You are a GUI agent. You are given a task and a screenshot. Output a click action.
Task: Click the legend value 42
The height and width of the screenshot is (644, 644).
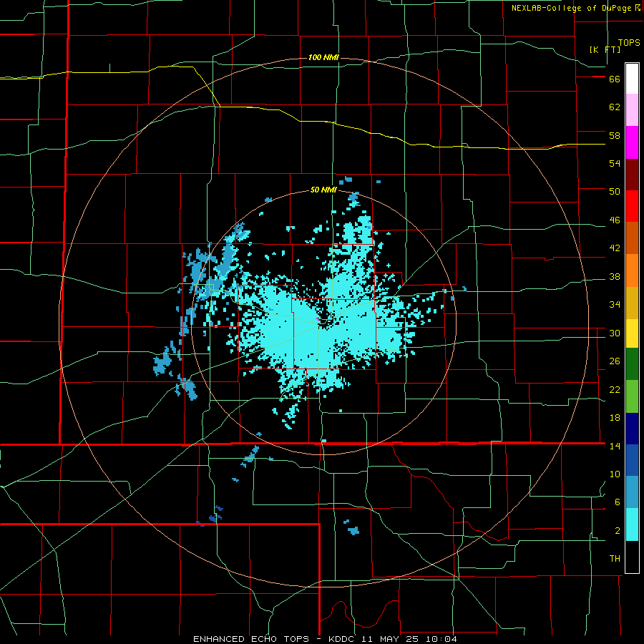tap(615, 248)
